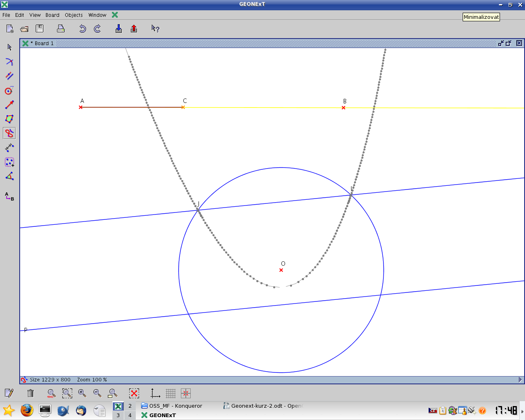
Task: Print the board using the printer icon
Action: click(x=61, y=28)
